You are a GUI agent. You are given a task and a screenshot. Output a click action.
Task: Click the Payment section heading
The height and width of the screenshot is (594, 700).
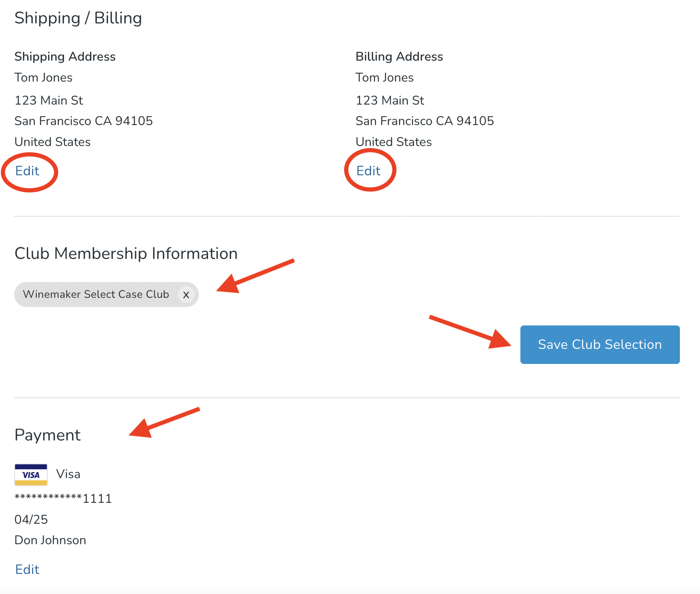[x=47, y=435]
